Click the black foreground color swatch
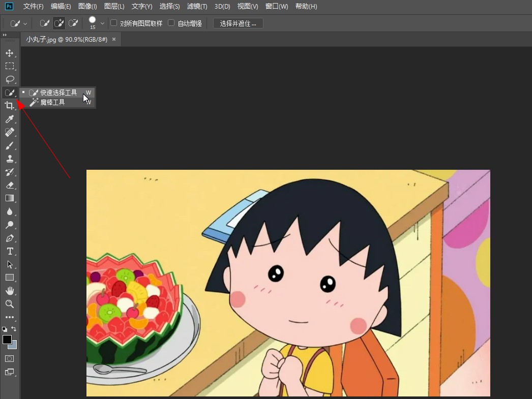 (7, 340)
